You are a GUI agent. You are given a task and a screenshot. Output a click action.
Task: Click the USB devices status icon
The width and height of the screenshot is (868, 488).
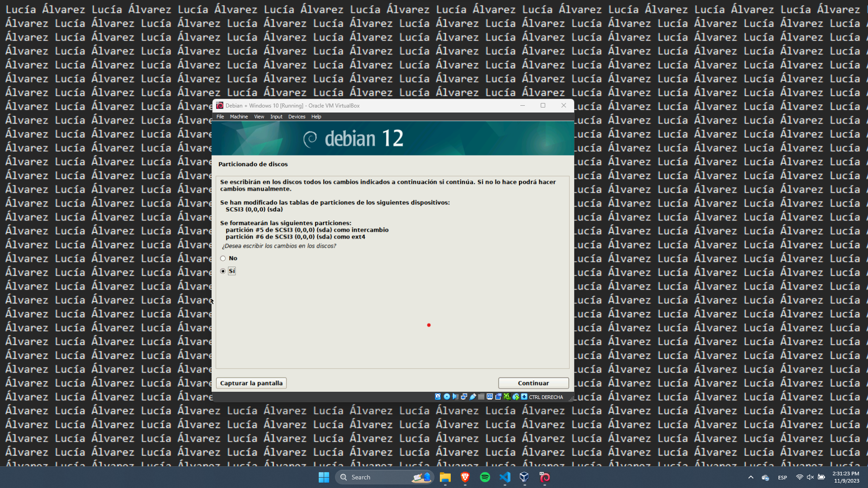(473, 397)
